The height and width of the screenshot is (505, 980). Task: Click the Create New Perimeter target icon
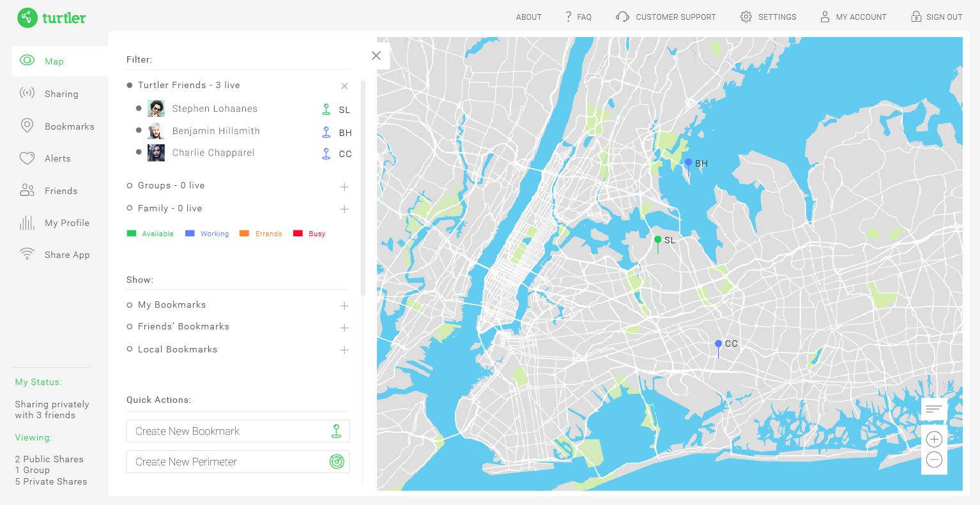(337, 462)
